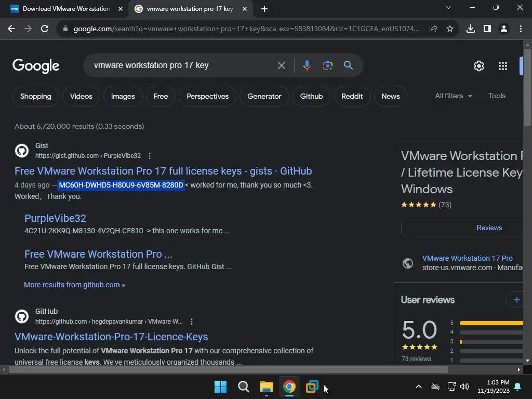Click the 3-star rating bar
532x399 pixels.
coord(491,341)
